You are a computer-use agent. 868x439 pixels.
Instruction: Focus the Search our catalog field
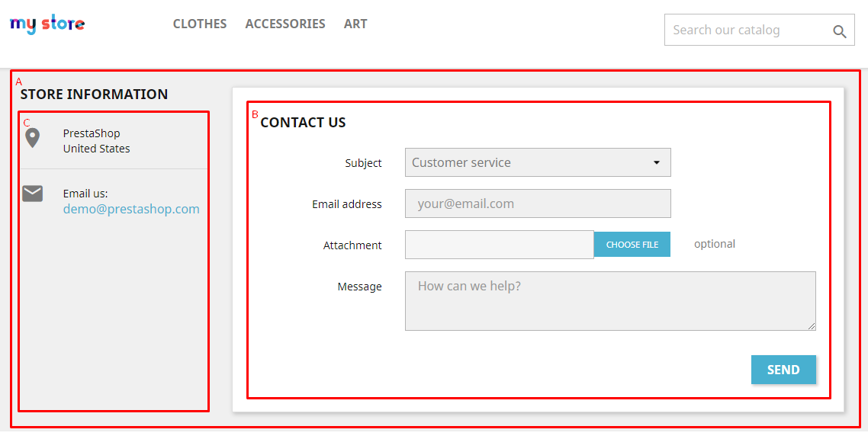(x=744, y=30)
